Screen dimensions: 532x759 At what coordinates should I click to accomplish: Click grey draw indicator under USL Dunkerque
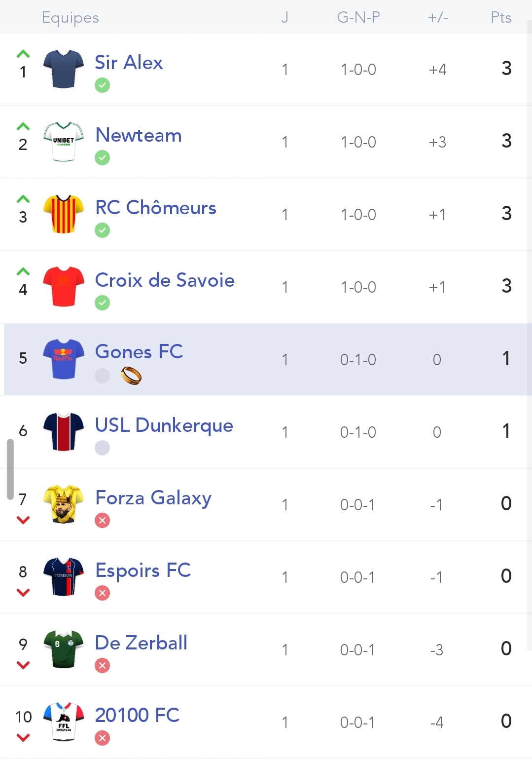pos(102,448)
